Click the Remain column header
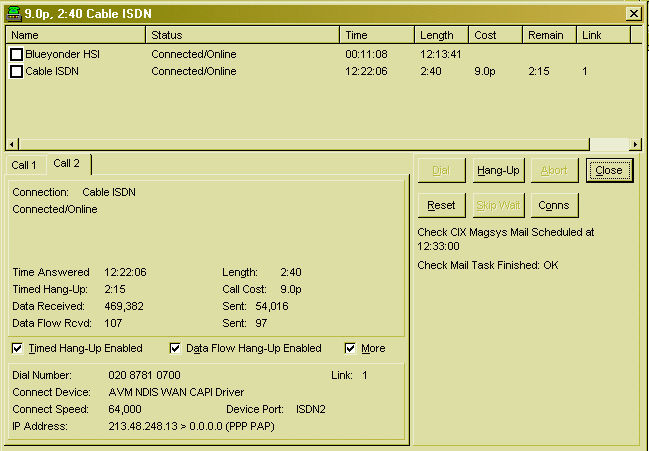Viewport: 649px width, 451px height. (x=549, y=35)
